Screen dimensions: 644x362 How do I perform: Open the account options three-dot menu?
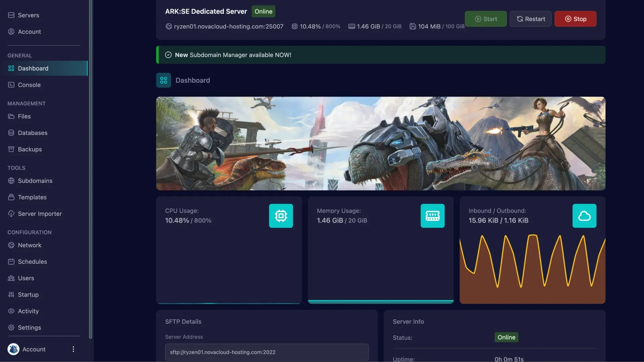coord(73,349)
